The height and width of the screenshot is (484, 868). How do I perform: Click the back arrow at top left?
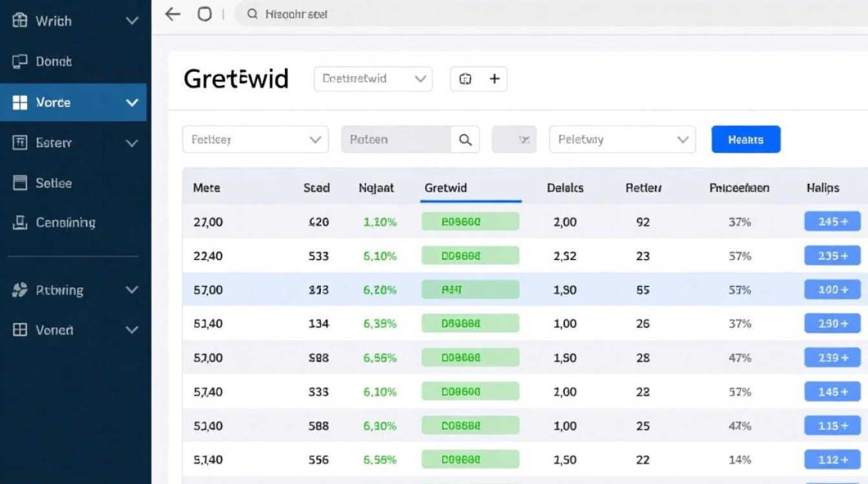click(172, 14)
